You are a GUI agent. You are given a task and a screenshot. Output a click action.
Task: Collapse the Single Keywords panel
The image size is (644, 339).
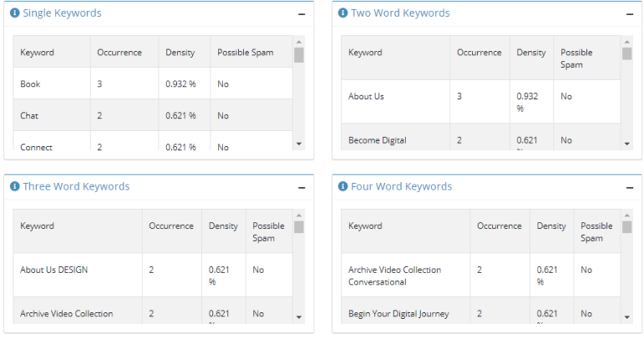pos(301,14)
